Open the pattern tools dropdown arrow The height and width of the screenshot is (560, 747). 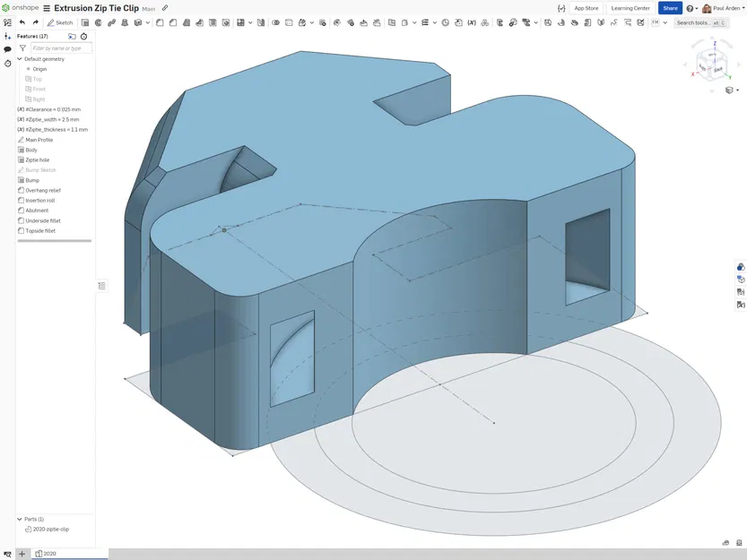[x=250, y=22]
